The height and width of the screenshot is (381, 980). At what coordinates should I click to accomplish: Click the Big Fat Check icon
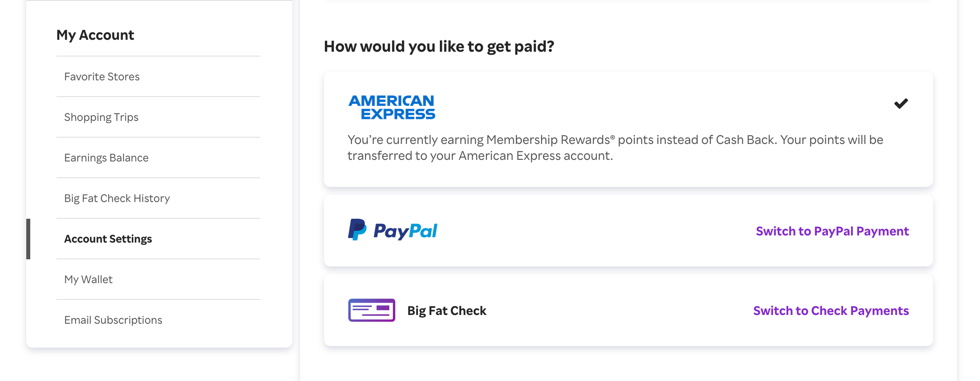tap(371, 310)
